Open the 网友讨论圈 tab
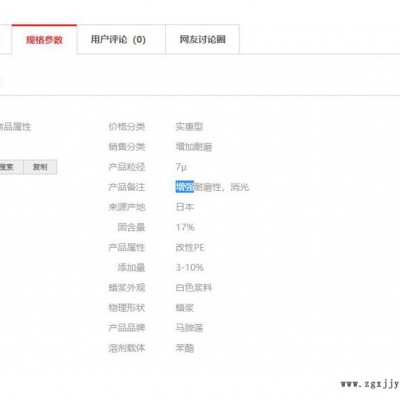This screenshot has height=400, width=400. pos(202,40)
